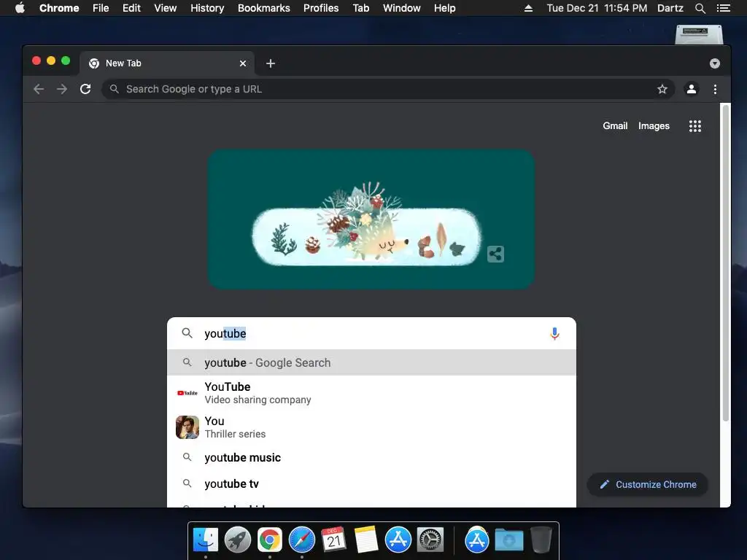This screenshot has width=747, height=560.
Task: Click the date and time in the menu bar
Action: 597,8
